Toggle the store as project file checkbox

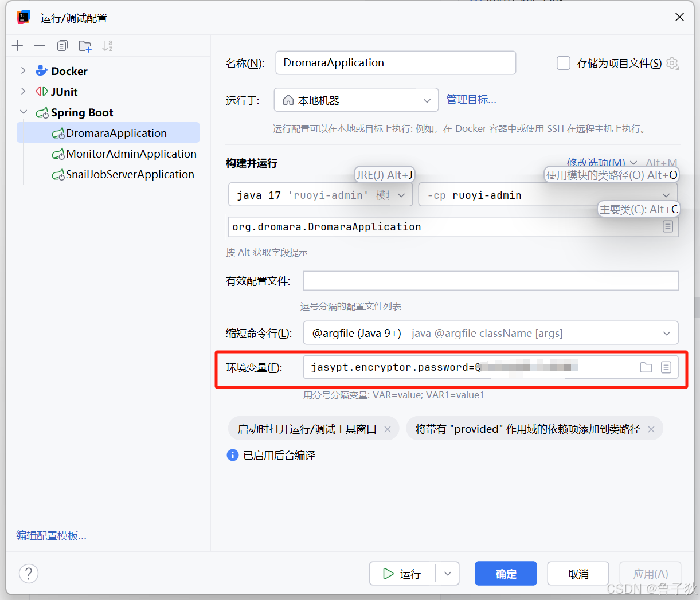(564, 63)
